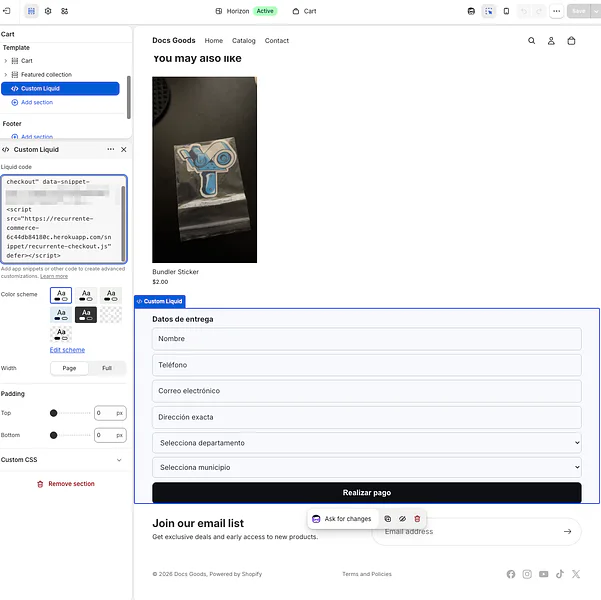Select the dark color scheme swatch
This screenshot has width=601, height=600.
point(86,315)
